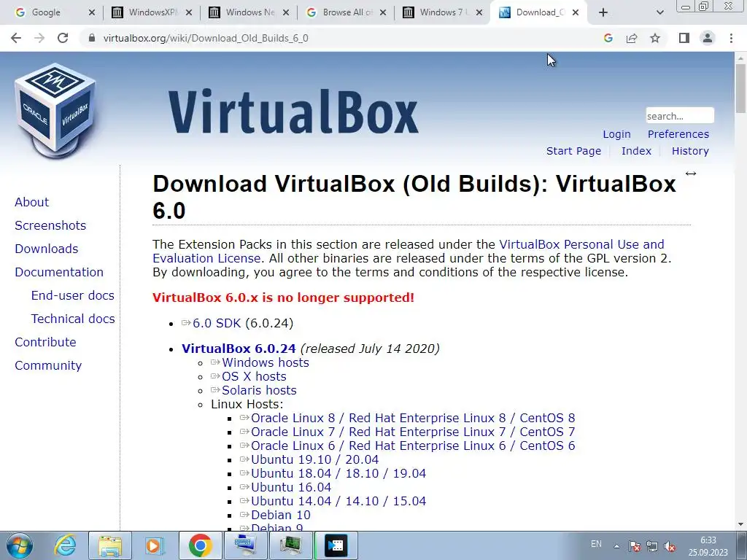
Task: Click the Google icon in the address bar
Action: coord(608,38)
